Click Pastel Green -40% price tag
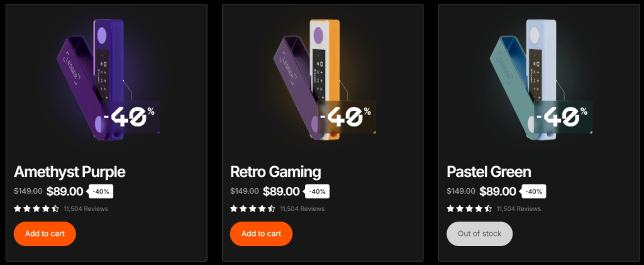The image size is (644, 265). [x=533, y=191]
